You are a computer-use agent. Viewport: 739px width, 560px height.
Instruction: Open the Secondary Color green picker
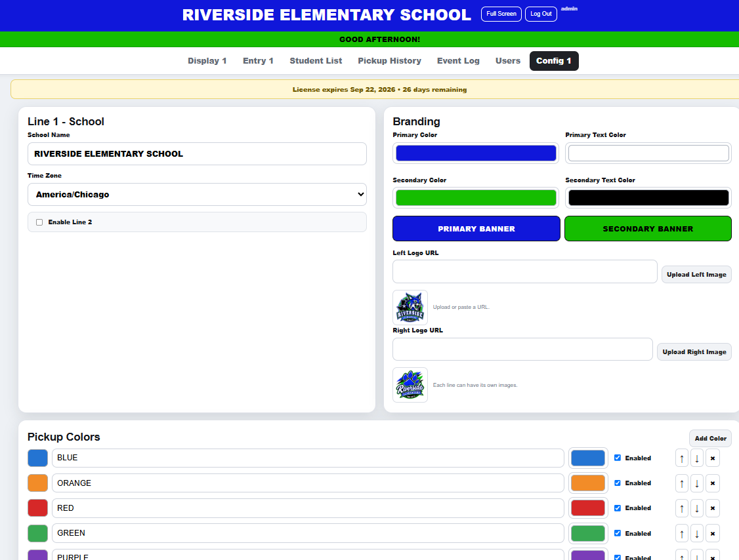[476, 198]
